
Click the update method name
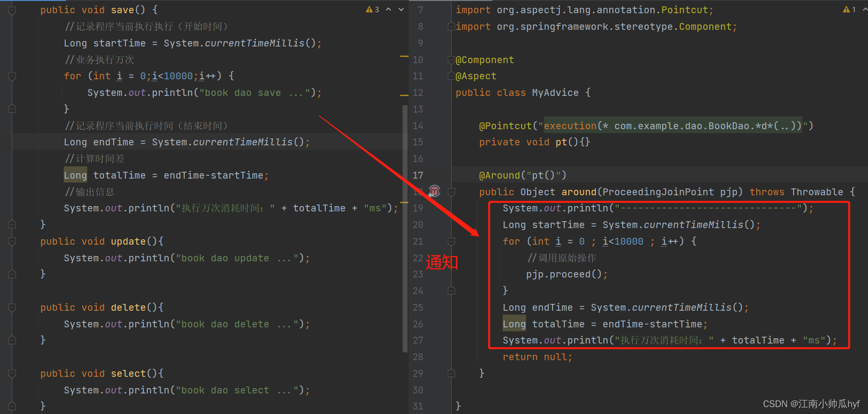point(128,241)
